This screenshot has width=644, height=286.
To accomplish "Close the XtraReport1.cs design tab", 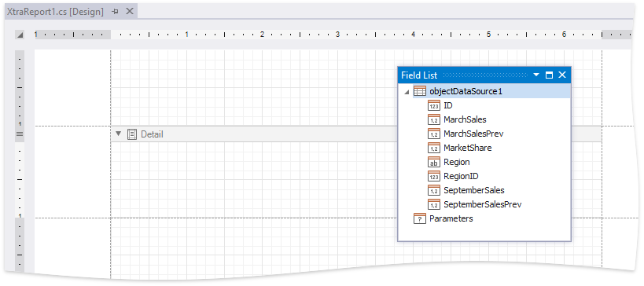I will click(130, 12).
